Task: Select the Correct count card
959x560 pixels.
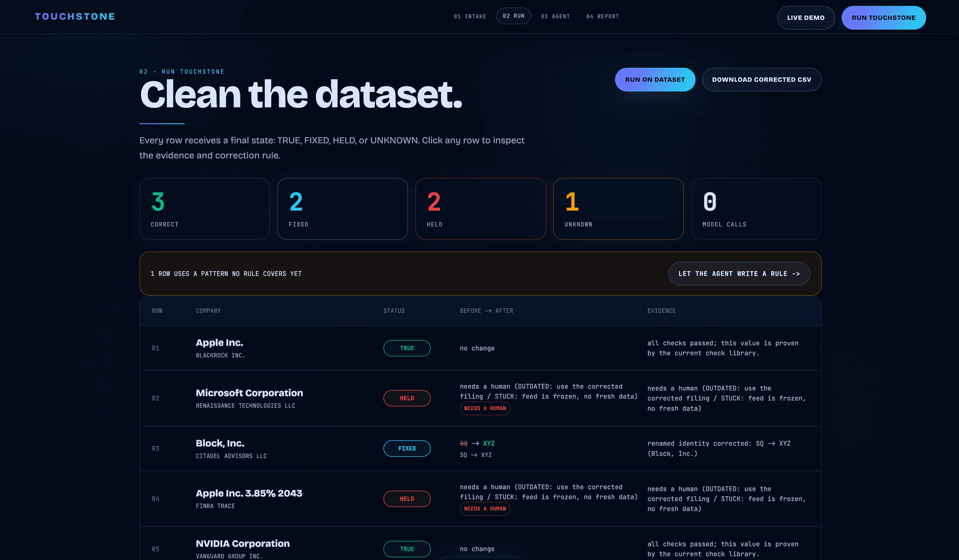Action: coord(204,209)
